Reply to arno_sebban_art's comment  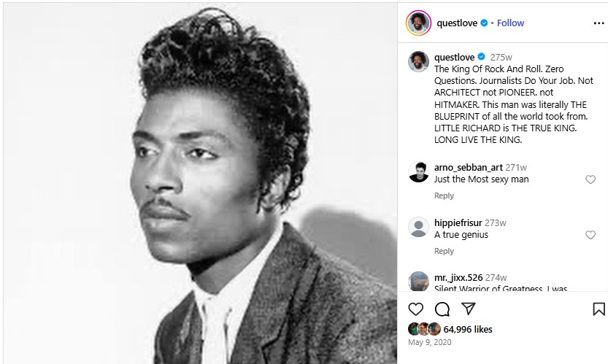click(x=444, y=195)
